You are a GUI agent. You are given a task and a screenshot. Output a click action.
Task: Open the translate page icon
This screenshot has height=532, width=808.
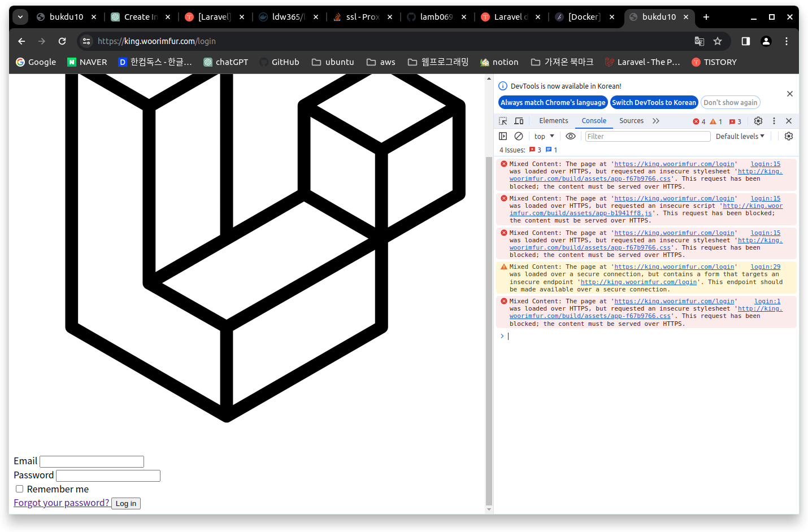click(x=700, y=41)
